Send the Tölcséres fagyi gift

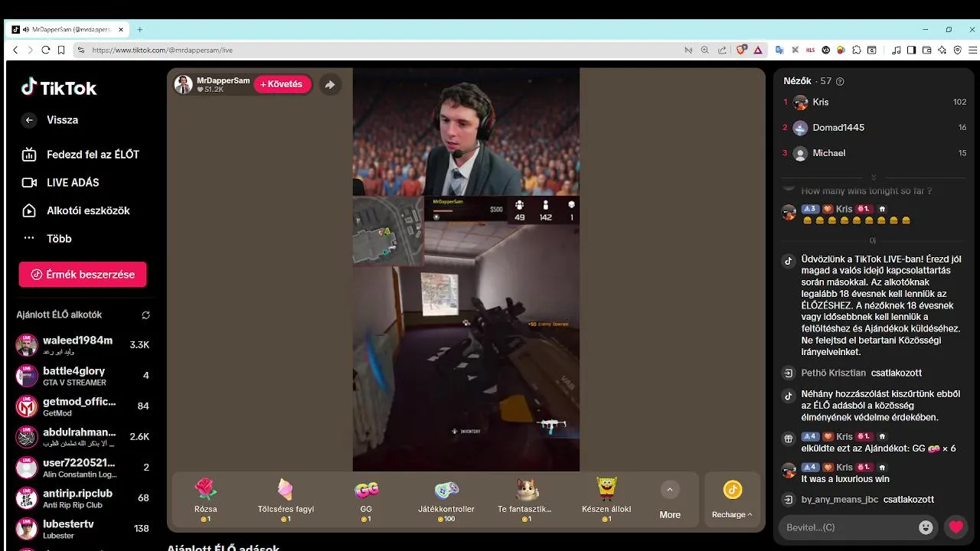coord(286,498)
